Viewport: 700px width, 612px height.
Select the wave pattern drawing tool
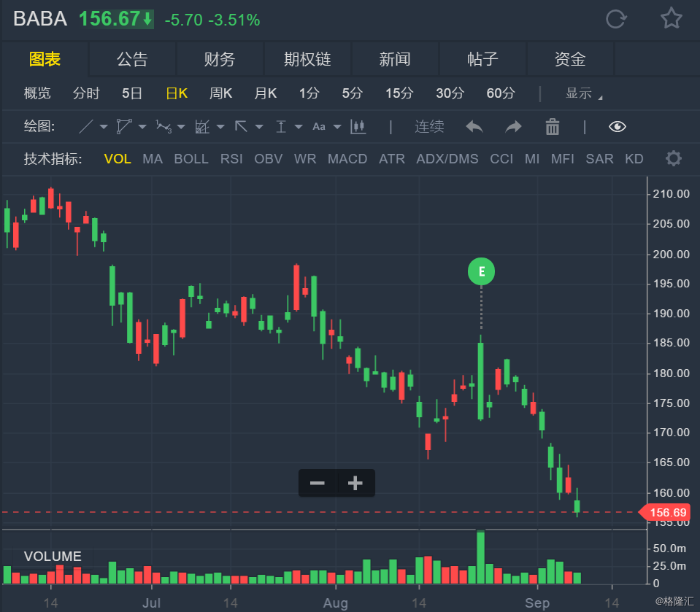[164, 127]
